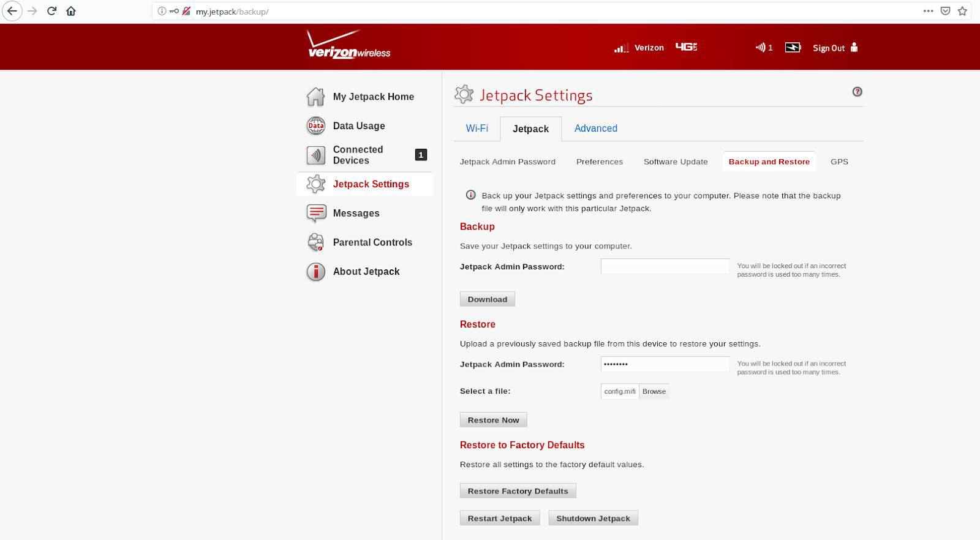Switch to the Wi-Fi tab
Screen dimensions: 980x540
[x=477, y=129]
